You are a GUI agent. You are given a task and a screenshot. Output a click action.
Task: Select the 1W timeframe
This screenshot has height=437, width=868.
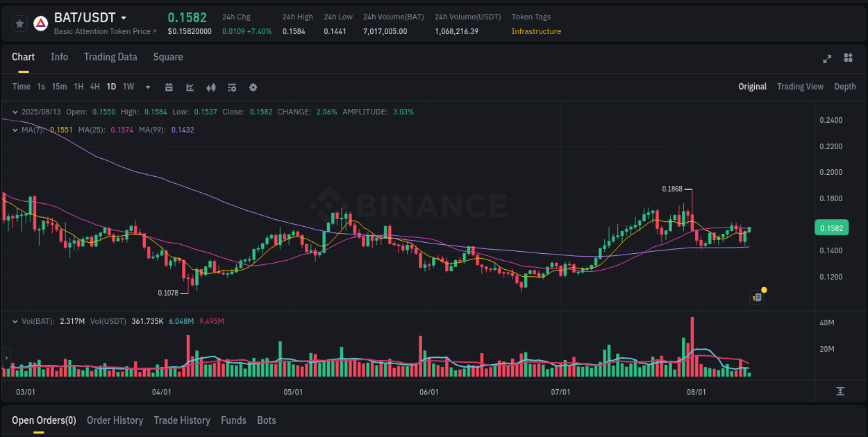coord(128,87)
